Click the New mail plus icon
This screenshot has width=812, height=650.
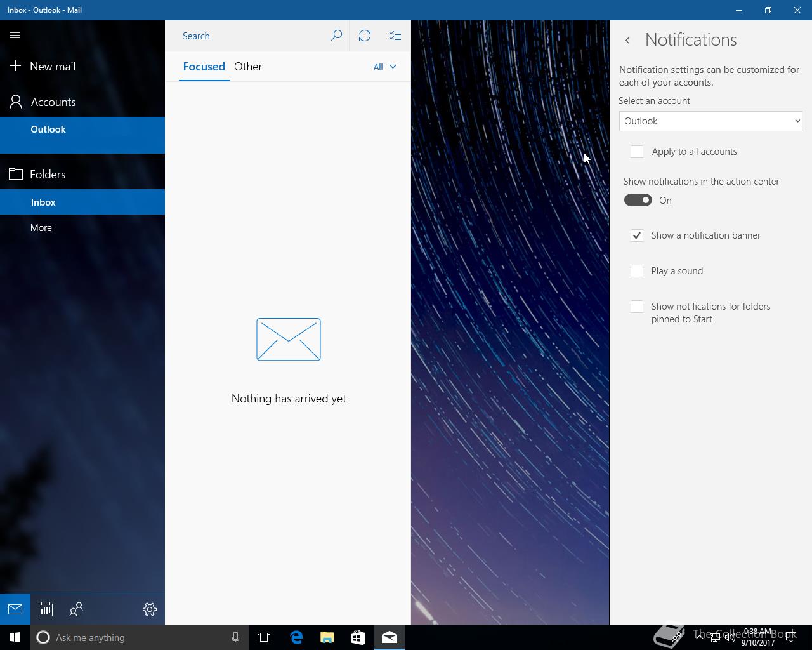click(16, 66)
